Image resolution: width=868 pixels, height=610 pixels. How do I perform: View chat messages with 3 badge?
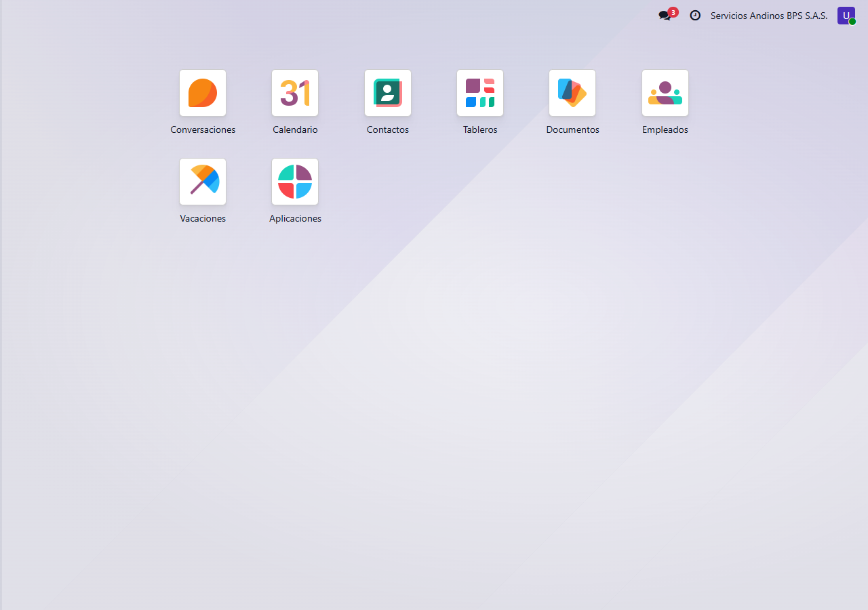point(668,15)
